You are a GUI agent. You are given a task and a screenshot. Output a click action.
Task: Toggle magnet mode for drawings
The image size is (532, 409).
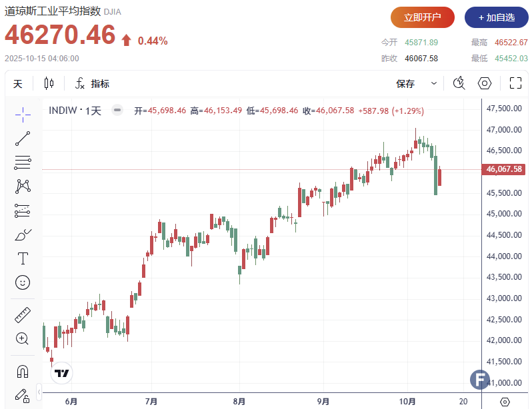click(x=23, y=371)
